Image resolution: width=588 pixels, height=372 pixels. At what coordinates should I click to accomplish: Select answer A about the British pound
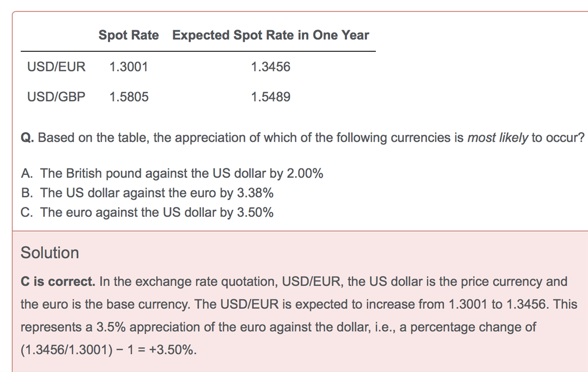click(172, 173)
